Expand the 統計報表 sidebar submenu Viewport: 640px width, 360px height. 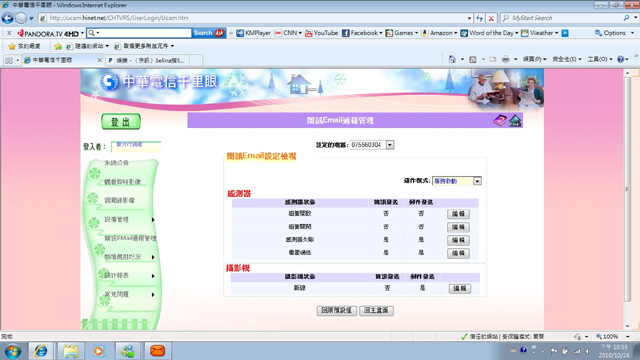(x=153, y=276)
